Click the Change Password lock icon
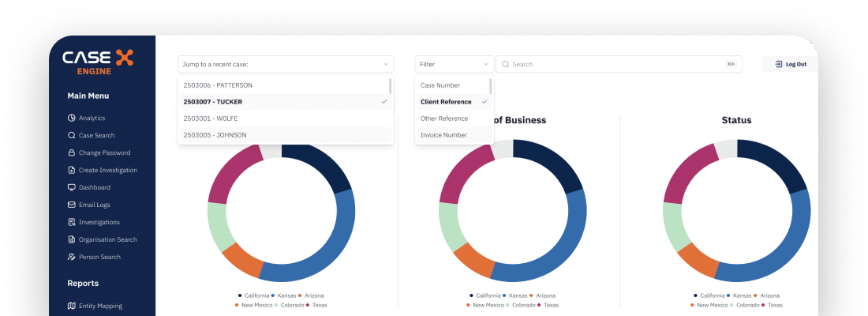The height and width of the screenshot is (316, 868). tap(72, 152)
